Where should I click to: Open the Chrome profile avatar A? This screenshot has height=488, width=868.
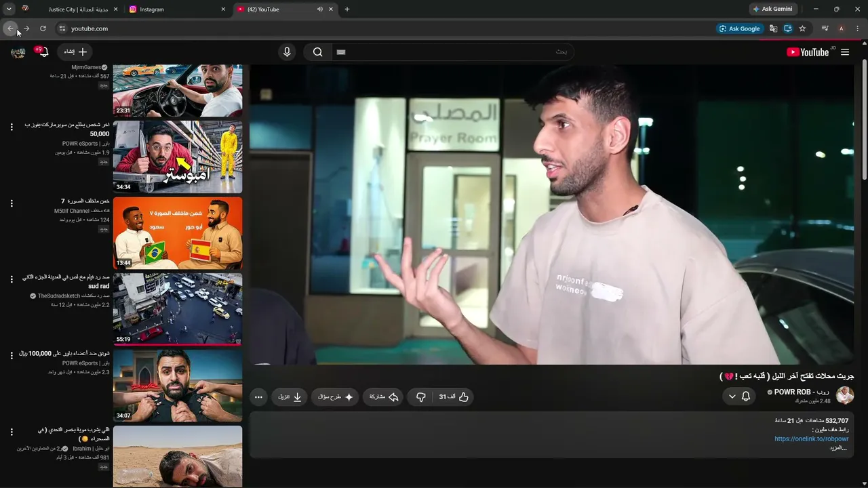(842, 28)
